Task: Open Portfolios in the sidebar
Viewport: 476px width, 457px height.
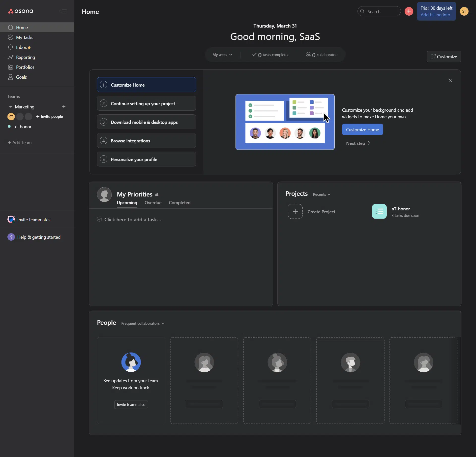Action: click(37, 67)
